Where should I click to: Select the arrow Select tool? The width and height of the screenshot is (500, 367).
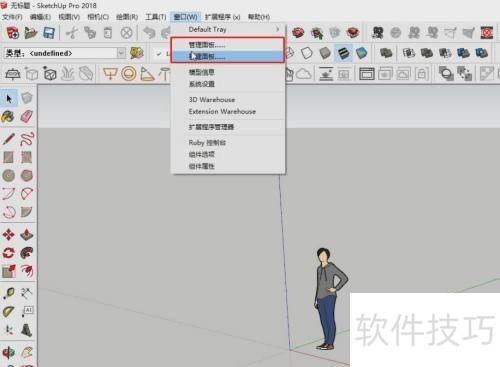[9, 98]
